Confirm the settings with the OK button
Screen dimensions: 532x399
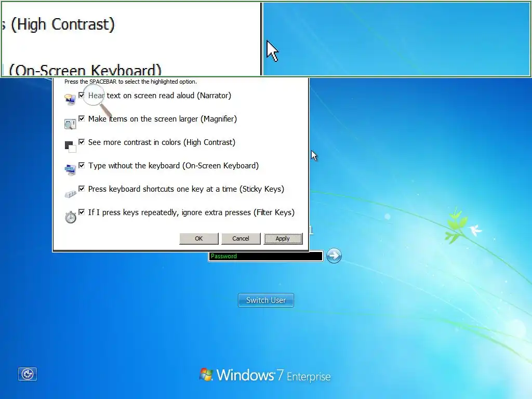[x=199, y=238]
